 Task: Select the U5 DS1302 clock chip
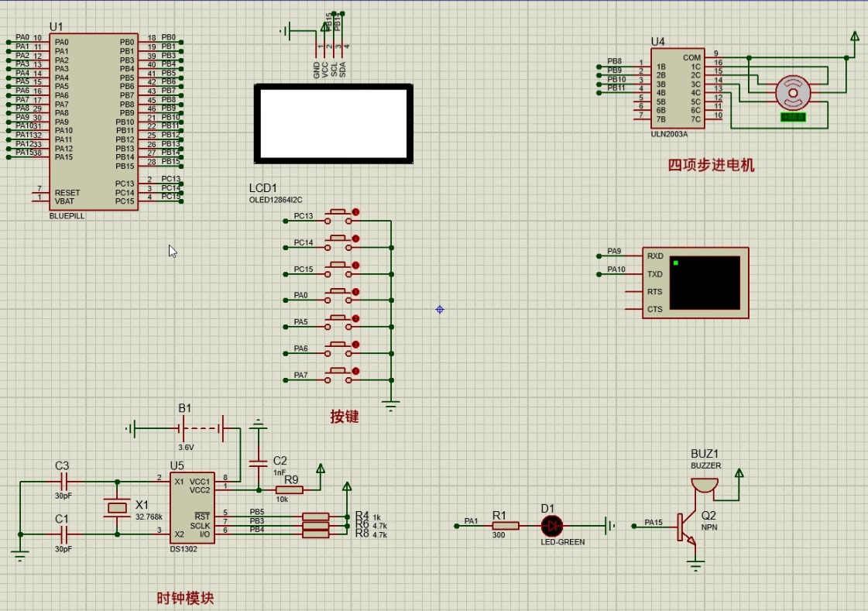click(x=192, y=507)
